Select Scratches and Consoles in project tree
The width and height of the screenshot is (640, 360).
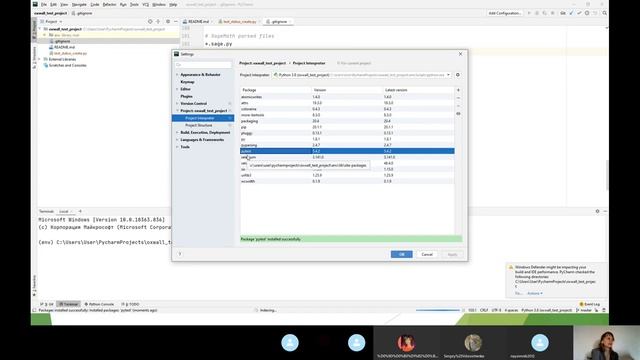[x=67, y=65]
